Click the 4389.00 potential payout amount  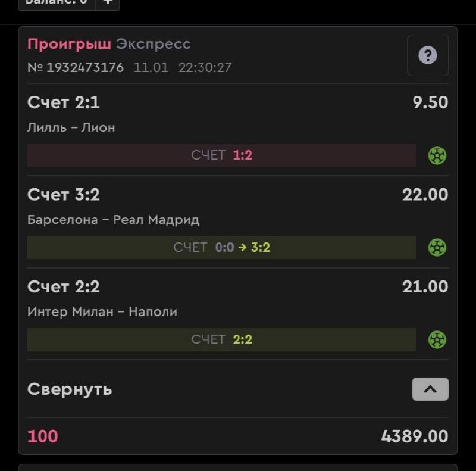tap(414, 436)
